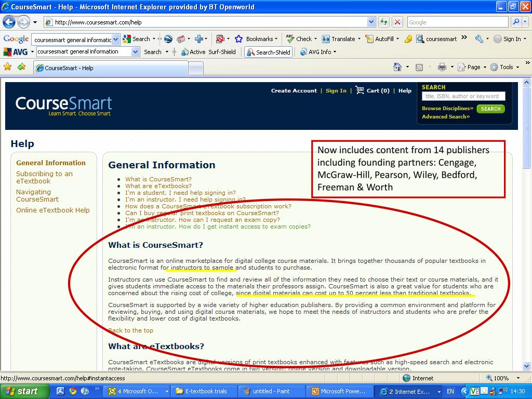
Task: Select the CourseSmart - Help tab
Action: 111,68
